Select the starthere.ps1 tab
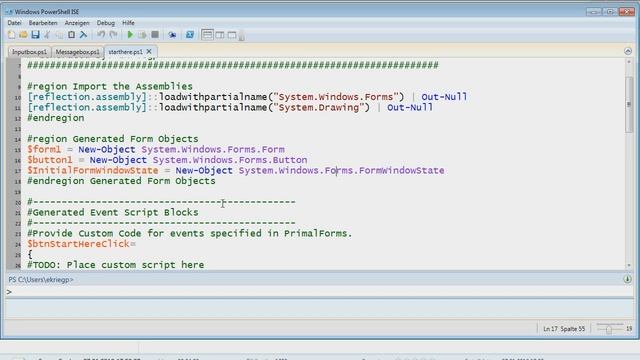 click(x=125, y=52)
